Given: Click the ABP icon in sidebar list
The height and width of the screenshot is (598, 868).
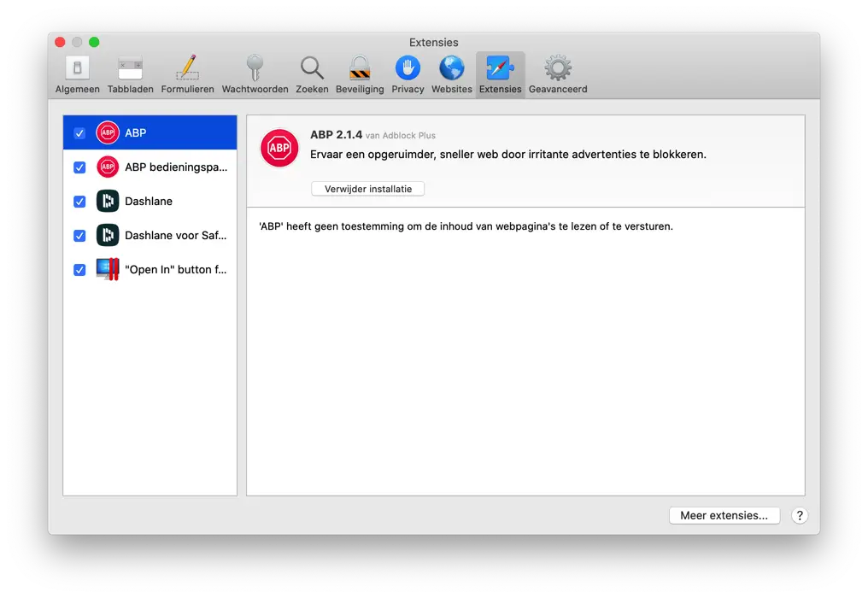Looking at the screenshot, I should pos(108,133).
